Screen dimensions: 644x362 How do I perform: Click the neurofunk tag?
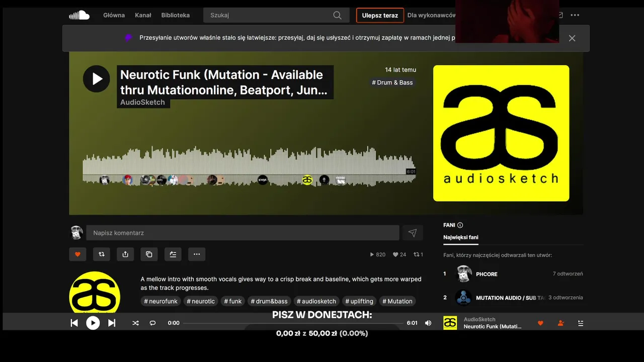pyautogui.click(x=161, y=301)
